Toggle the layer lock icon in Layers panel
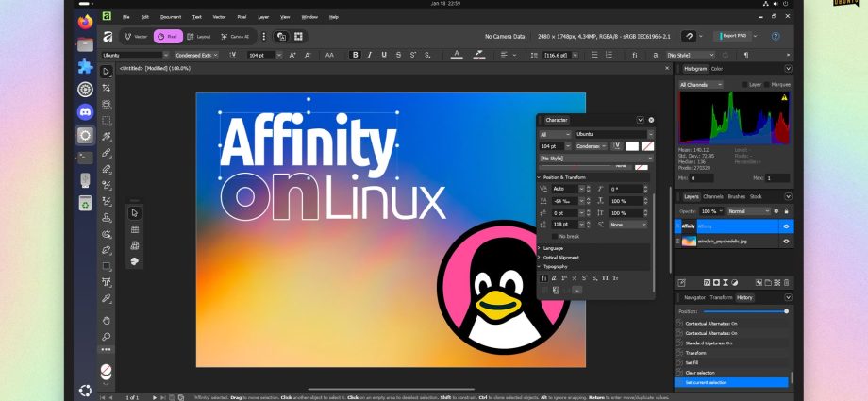 [786, 211]
